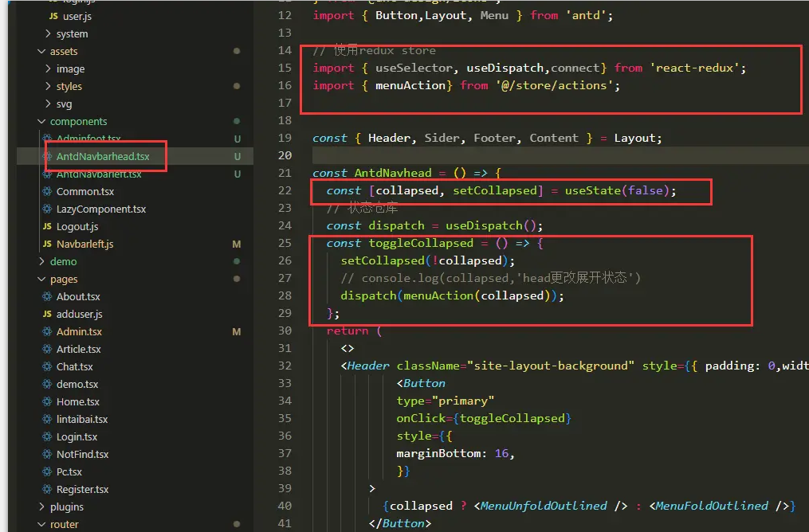The image size is (809, 532).
Task: Click the JS icon beside user.js
Action: pos(53,17)
